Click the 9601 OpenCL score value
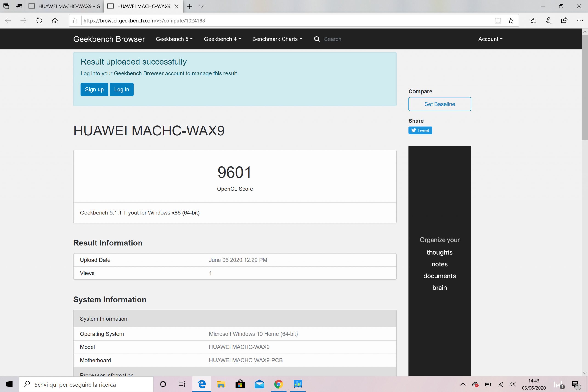Image resolution: width=588 pixels, height=392 pixels. point(235,172)
